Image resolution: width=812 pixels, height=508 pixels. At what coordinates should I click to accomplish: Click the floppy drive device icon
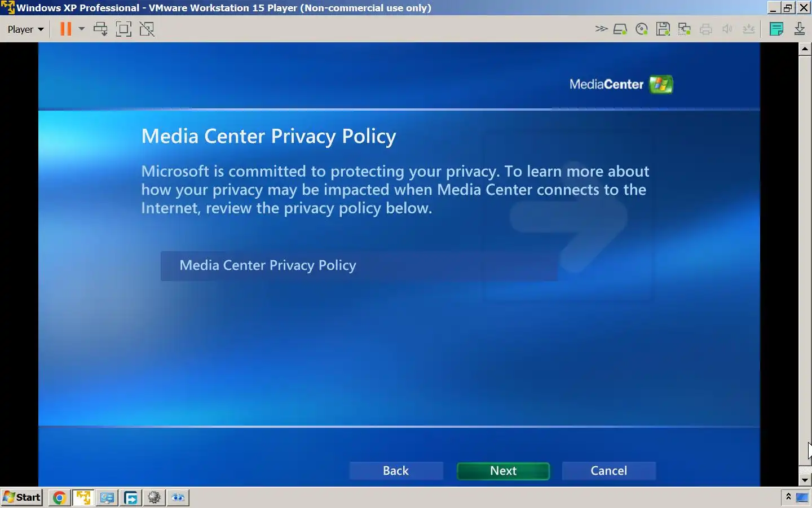click(x=663, y=29)
